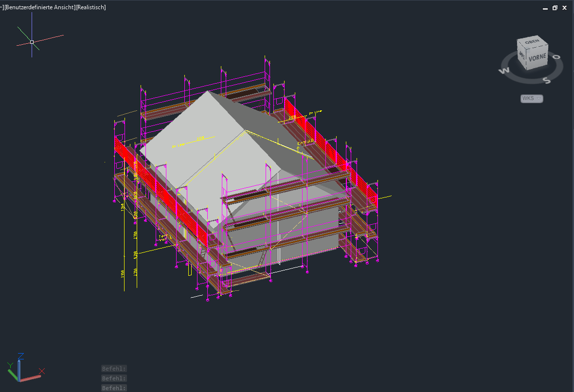Select the left side face of ViewCube
This screenshot has width=574, height=392.
[521, 56]
